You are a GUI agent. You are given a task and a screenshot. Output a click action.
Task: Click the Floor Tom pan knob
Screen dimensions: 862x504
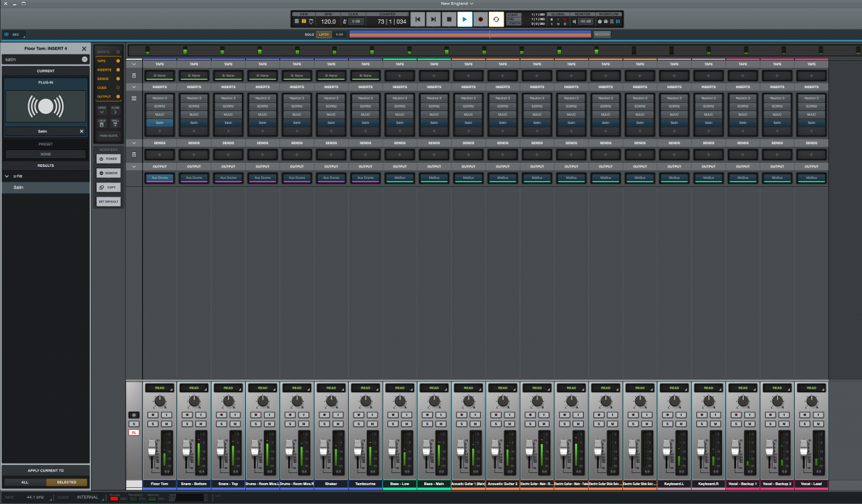point(160,401)
